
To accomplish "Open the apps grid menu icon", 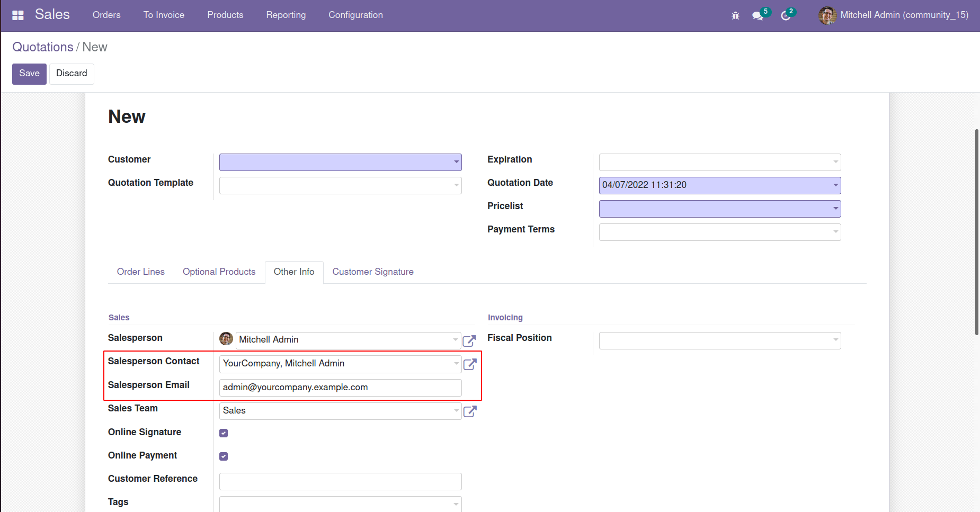I will coord(17,15).
